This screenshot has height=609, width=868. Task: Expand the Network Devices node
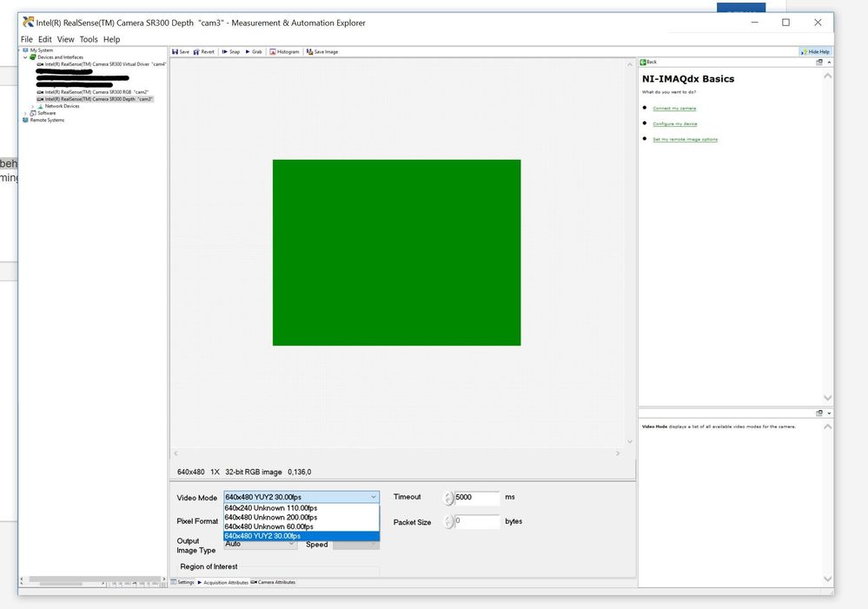coord(33,106)
